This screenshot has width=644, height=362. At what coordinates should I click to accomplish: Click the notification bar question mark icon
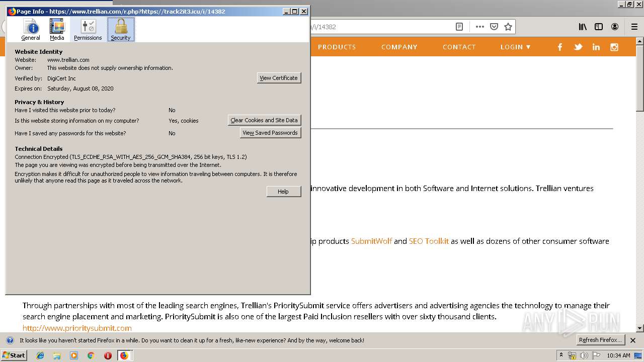[9, 340]
